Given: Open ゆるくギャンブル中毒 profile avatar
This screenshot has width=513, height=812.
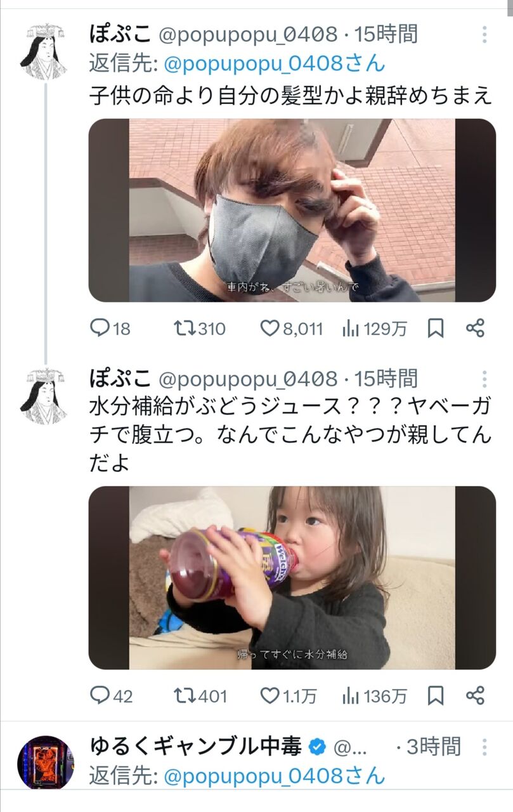Looking at the screenshot, I should [45, 762].
